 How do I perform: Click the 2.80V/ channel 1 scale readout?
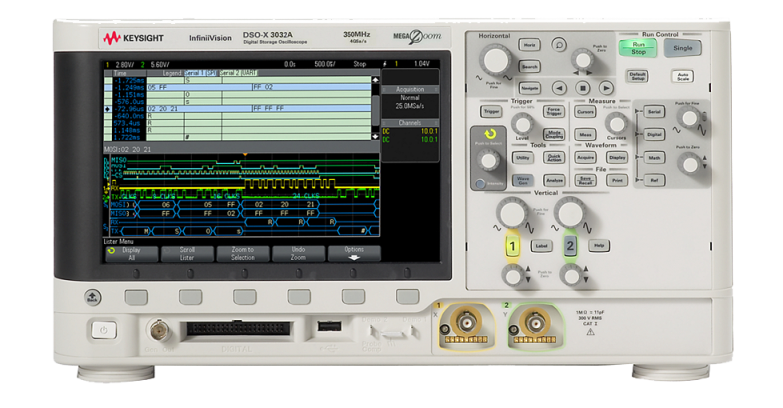pos(125,64)
